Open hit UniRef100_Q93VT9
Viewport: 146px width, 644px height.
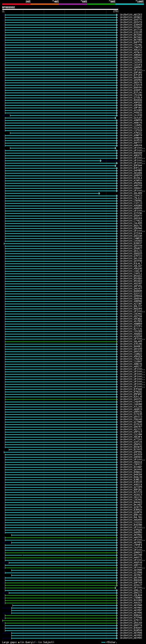(x=131, y=22)
